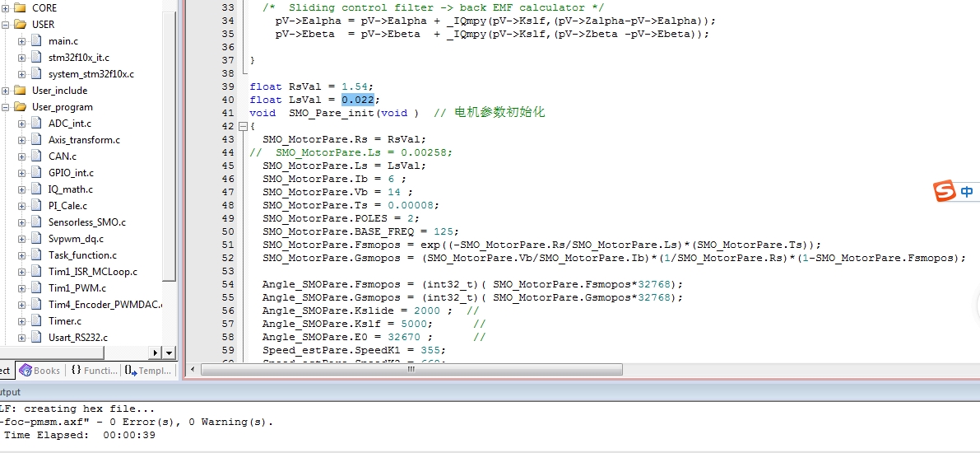Click the USER folder icon
980x453 pixels.
20,25
